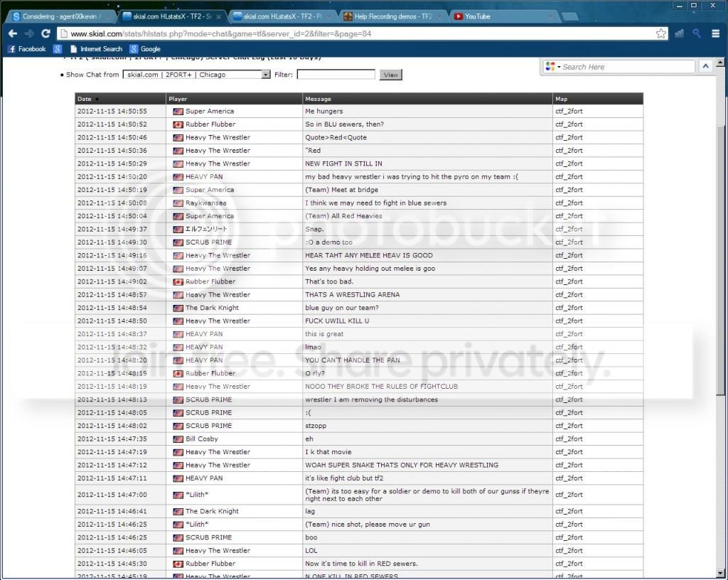Open the Internet Search bookmark
Screen dimensions: 728x580
pos(96,49)
